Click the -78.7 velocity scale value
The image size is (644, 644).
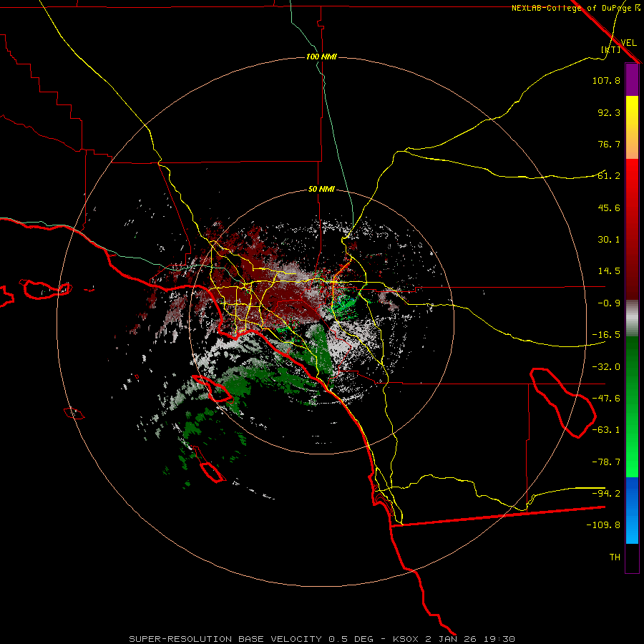[x=606, y=462]
